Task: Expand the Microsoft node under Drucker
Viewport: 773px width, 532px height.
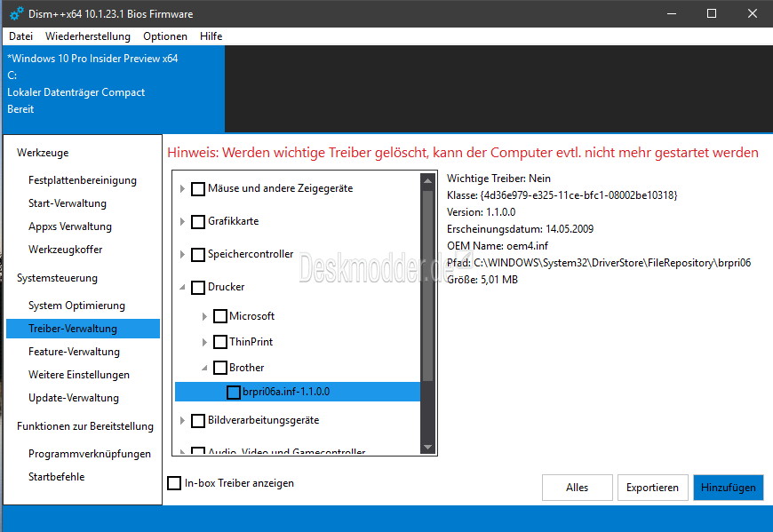Action: point(204,316)
